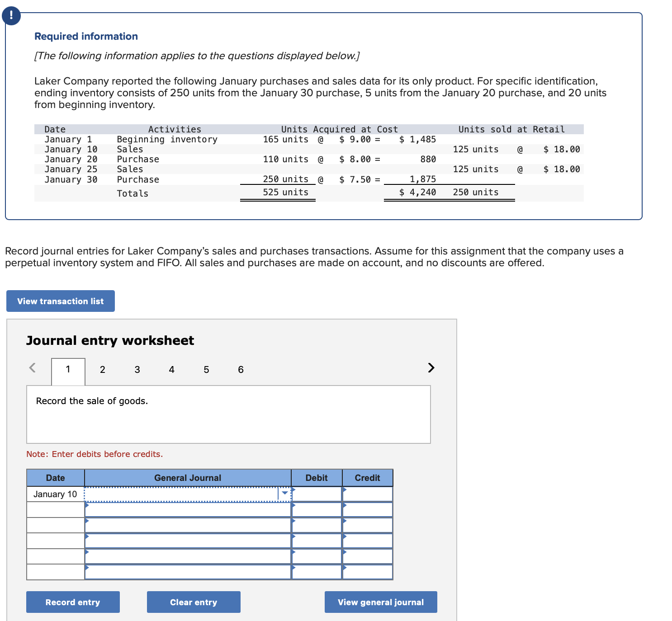Viewport: 672px width, 621px height.
Task: Click the fourth row Debit field
Action: [x=317, y=541]
